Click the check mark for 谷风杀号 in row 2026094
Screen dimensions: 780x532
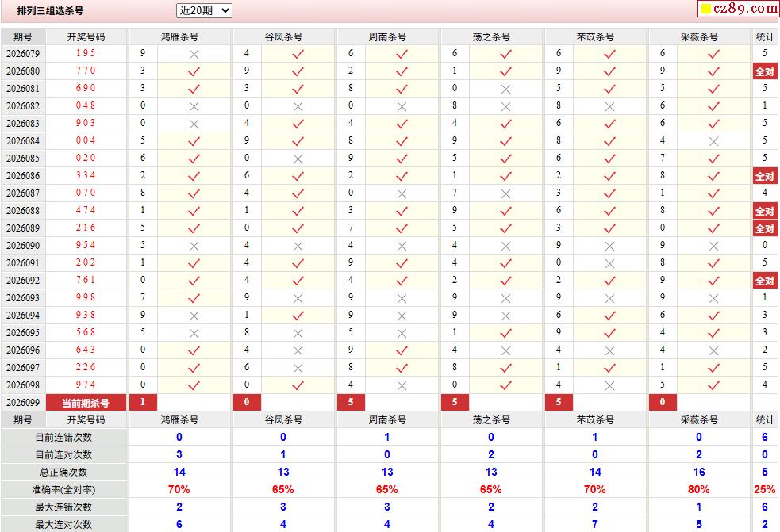tap(298, 316)
